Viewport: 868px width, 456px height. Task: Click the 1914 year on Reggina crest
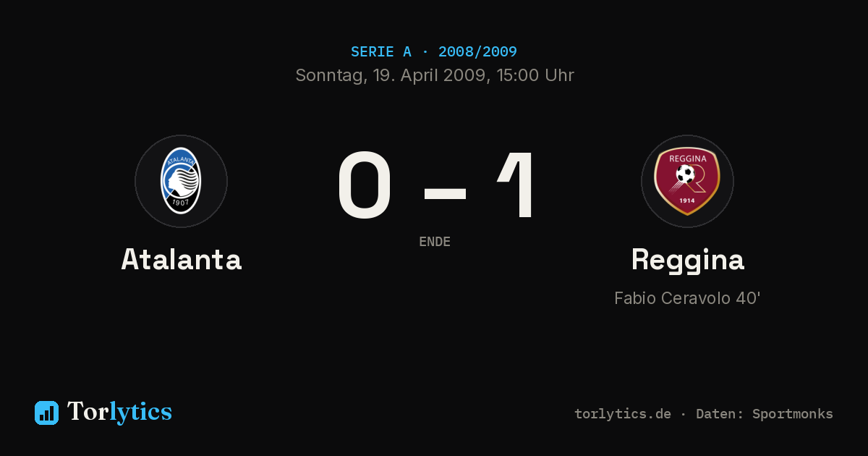tap(687, 202)
